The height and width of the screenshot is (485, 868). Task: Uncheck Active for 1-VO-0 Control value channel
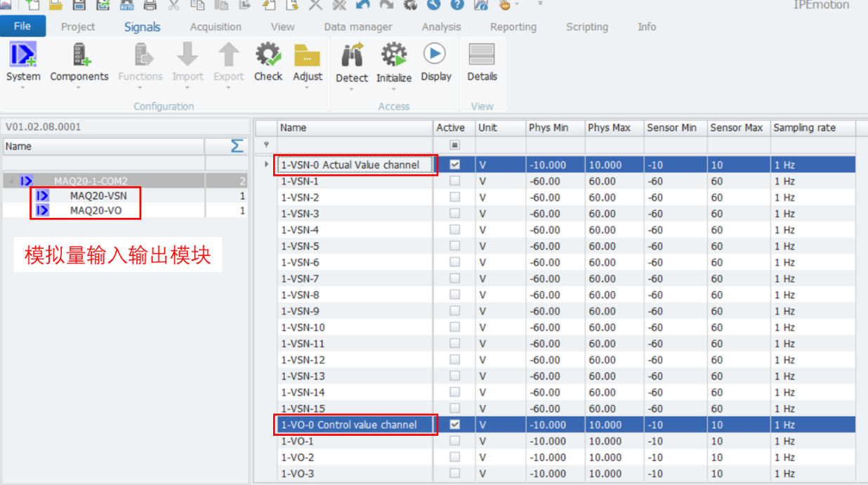click(454, 425)
